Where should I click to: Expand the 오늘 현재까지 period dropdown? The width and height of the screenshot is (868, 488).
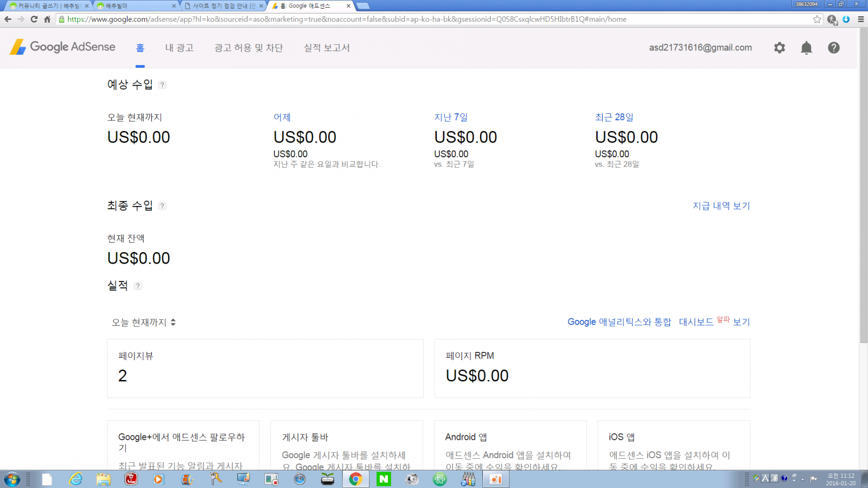(x=144, y=322)
